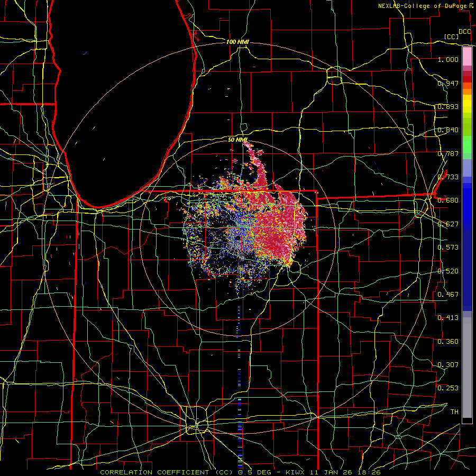The image size is (476, 476).
Task: Pick the light pink swatch beside 1.000
Action: click(x=467, y=56)
